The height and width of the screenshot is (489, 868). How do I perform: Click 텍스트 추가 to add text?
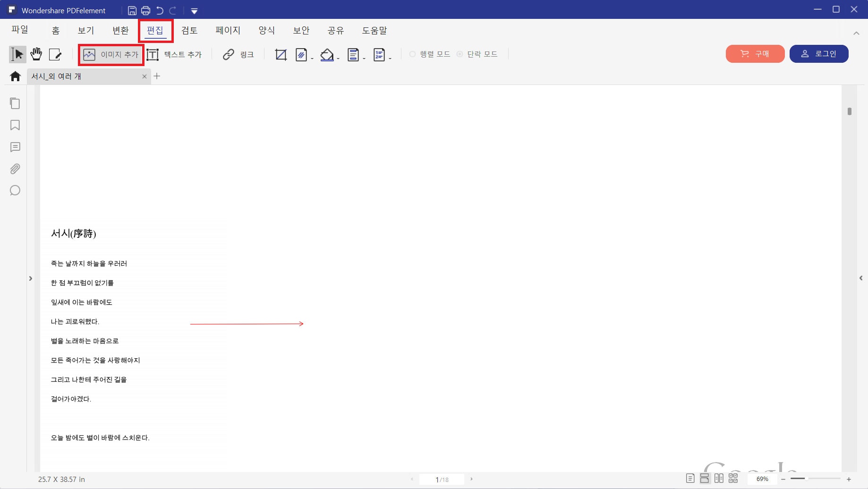(174, 55)
